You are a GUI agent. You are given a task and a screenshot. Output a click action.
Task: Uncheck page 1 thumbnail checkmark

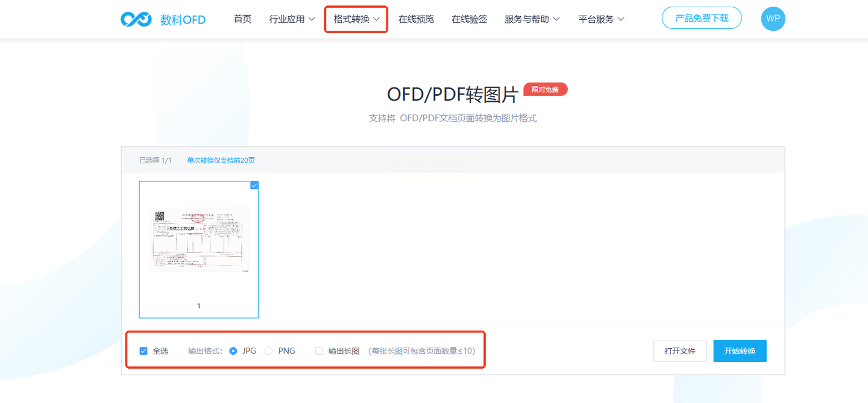(x=254, y=186)
